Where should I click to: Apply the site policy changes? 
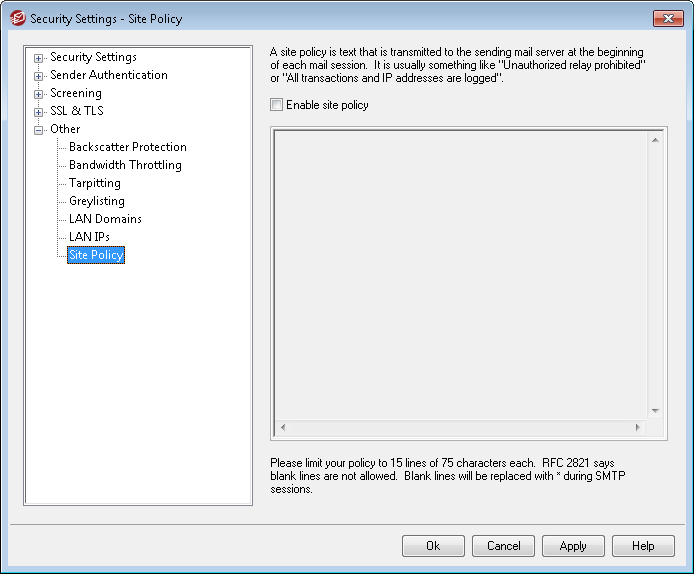click(573, 546)
